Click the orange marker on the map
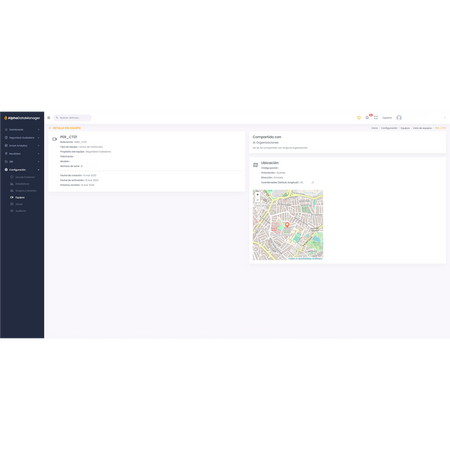The image size is (450, 450). coord(287,225)
